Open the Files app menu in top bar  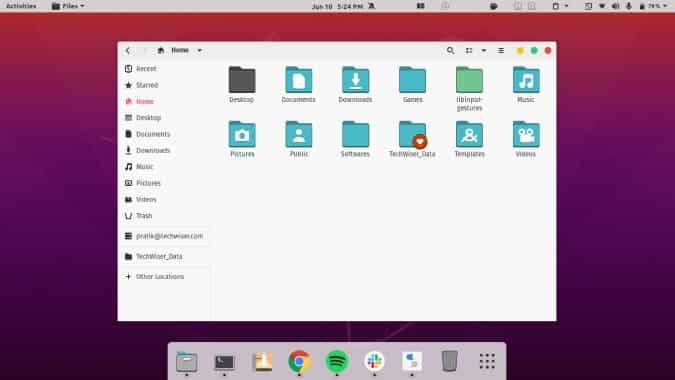(x=68, y=6)
